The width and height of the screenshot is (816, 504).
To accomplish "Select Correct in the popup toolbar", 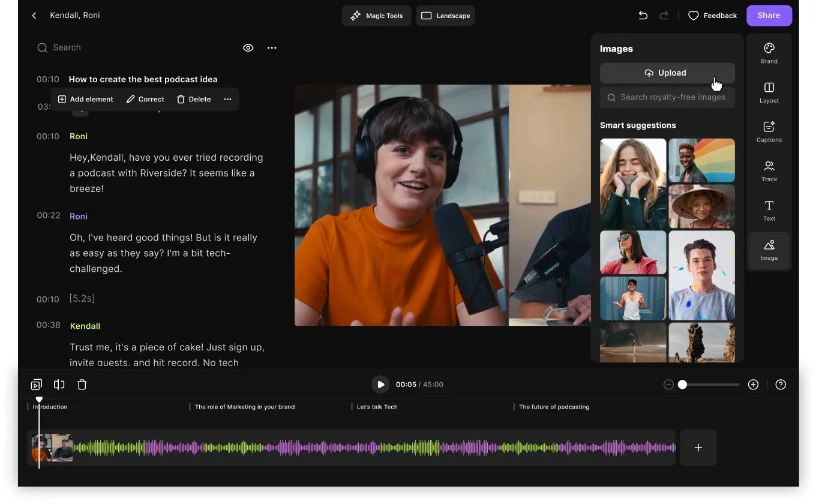I will [145, 99].
